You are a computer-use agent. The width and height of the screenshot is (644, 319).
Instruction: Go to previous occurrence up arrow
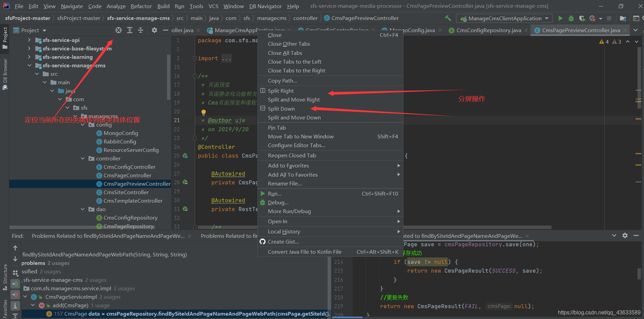point(15,248)
